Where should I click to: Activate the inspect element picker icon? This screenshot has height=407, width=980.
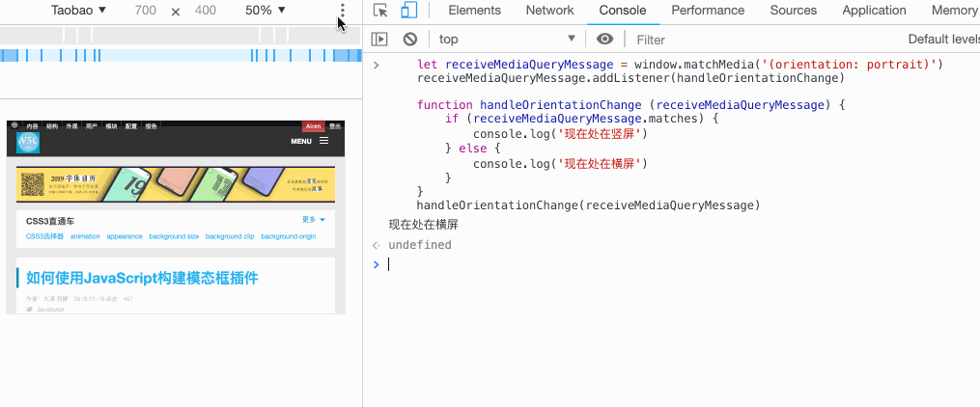point(380,10)
